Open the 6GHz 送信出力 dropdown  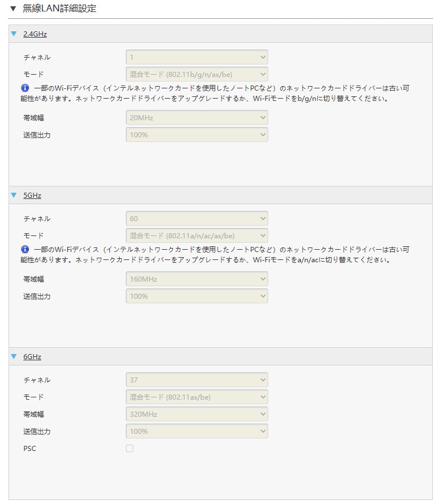click(197, 431)
